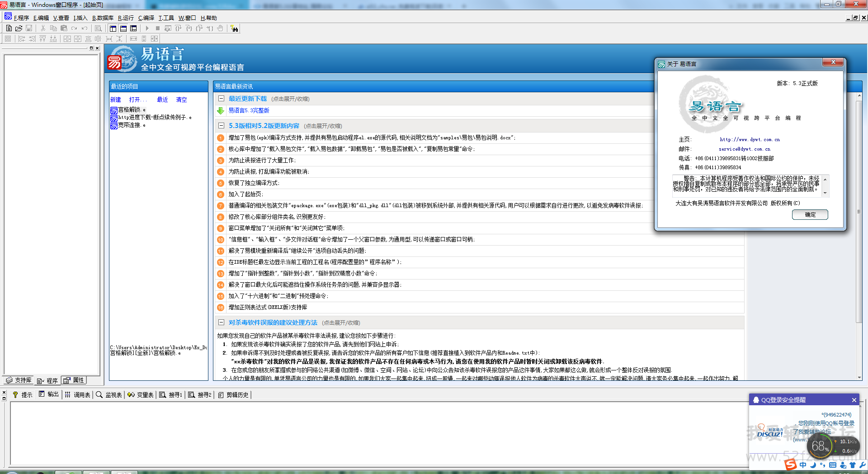Click the make same size icon

tap(154, 39)
